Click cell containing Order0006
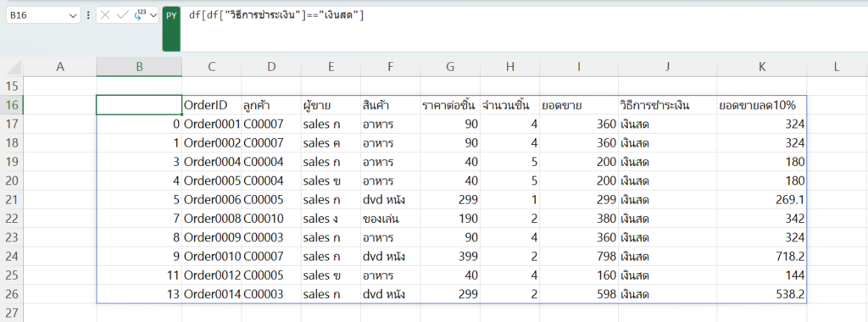Screen dimensions: 868x322 pyautogui.click(x=211, y=200)
